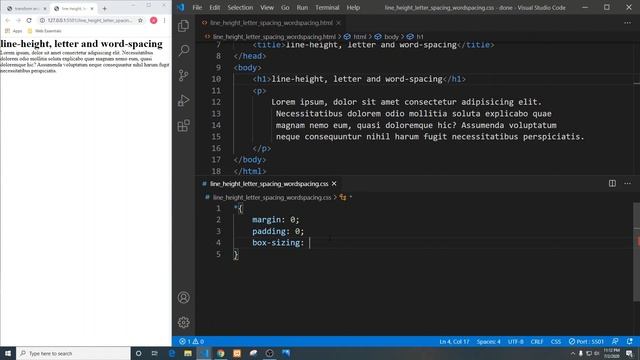Click the CSS editor vertical scrollbar

pos(636,252)
